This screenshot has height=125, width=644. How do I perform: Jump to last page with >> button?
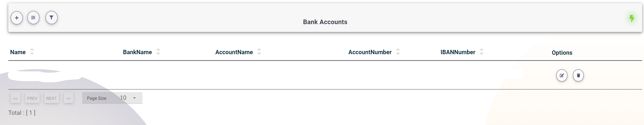pyautogui.click(x=69, y=98)
